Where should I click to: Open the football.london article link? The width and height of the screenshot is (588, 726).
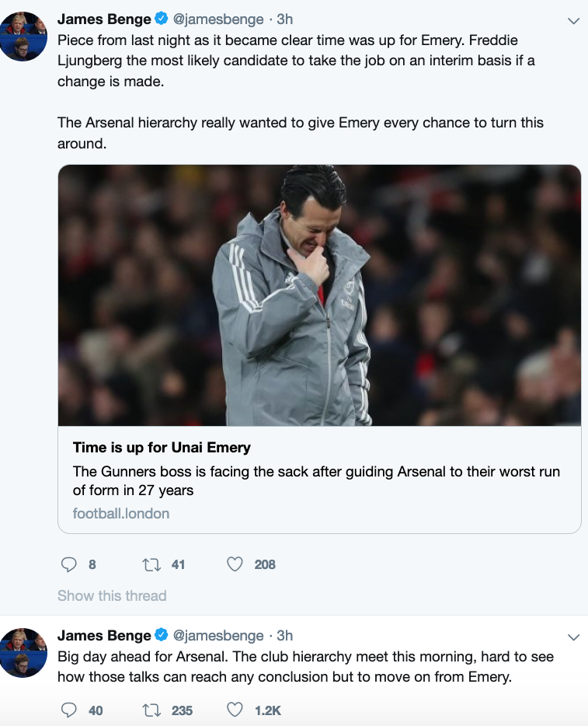pyautogui.click(x=121, y=513)
